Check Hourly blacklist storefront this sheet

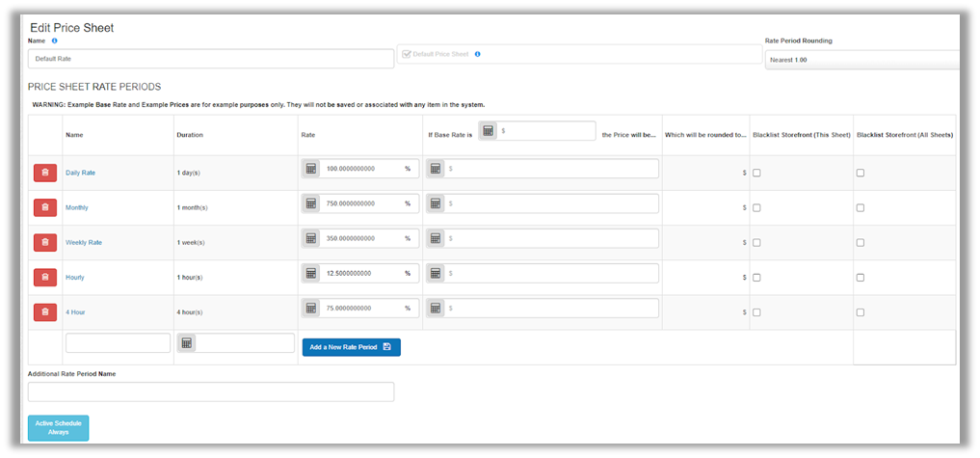[x=756, y=277]
